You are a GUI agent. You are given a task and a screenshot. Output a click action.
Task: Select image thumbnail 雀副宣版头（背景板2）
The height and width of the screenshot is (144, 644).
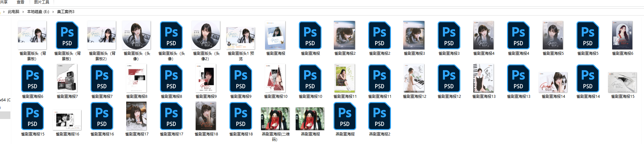tap(102, 35)
